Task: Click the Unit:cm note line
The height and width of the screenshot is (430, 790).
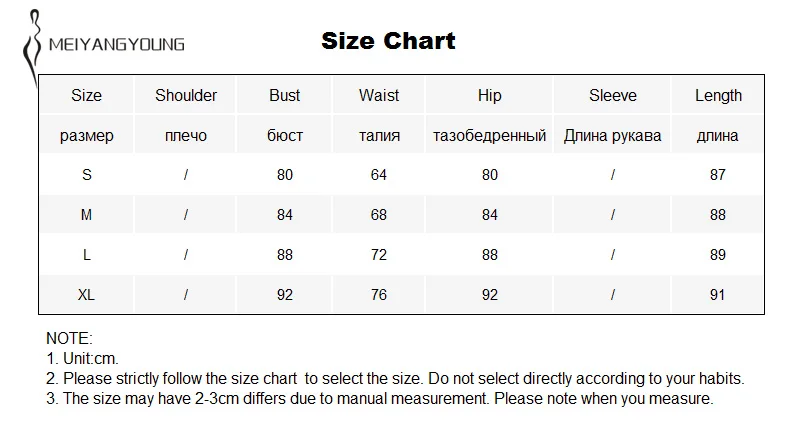Action: click(x=82, y=358)
